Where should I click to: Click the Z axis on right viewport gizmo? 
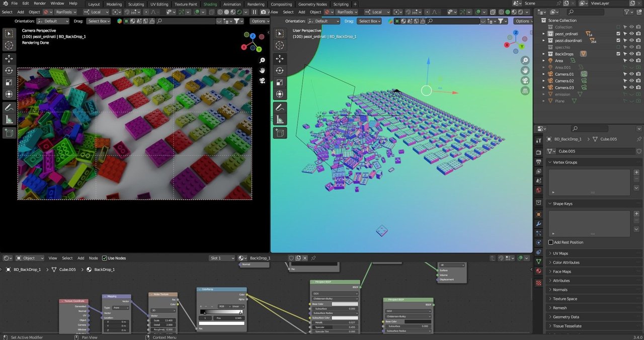pos(516,32)
